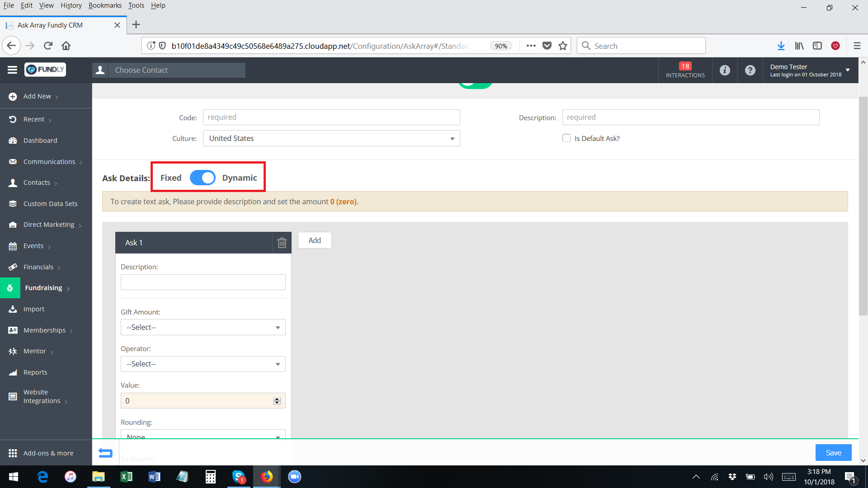Click the Code input field
Viewport: 868px width, 488px height.
pyautogui.click(x=331, y=117)
